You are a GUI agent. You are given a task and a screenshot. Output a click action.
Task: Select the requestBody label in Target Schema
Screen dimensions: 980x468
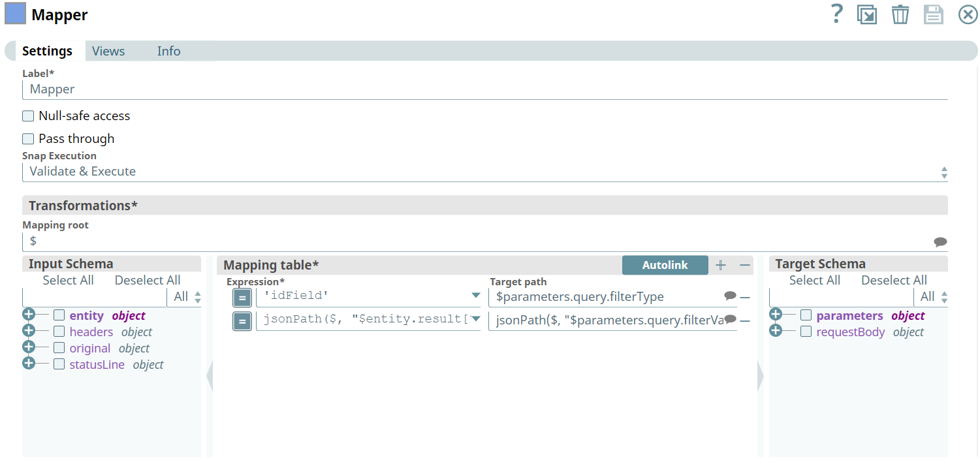(851, 332)
